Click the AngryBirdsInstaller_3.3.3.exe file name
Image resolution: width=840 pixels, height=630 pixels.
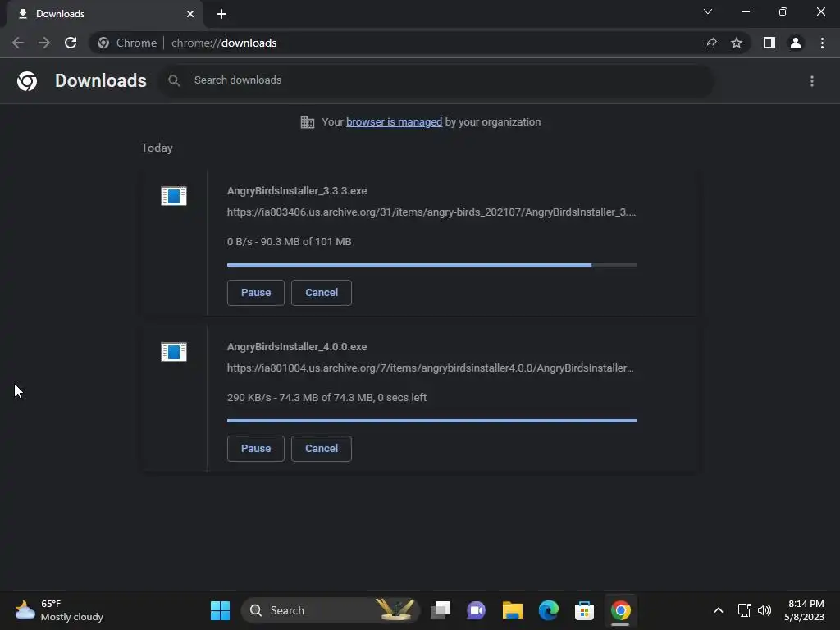(x=297, y=190)
